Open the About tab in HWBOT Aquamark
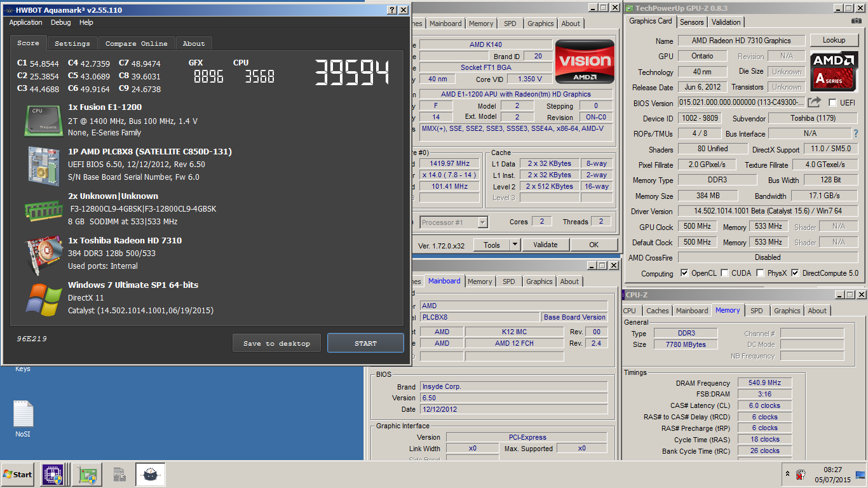This screenshot has height=488, width=868. (194, 43)
